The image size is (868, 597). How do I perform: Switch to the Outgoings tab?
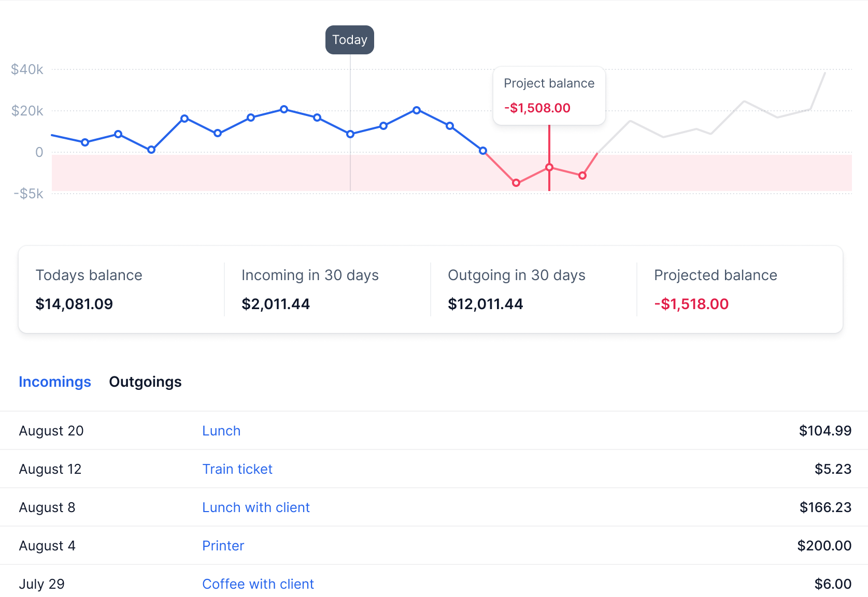pyautogui.click(x=145, y=382)
